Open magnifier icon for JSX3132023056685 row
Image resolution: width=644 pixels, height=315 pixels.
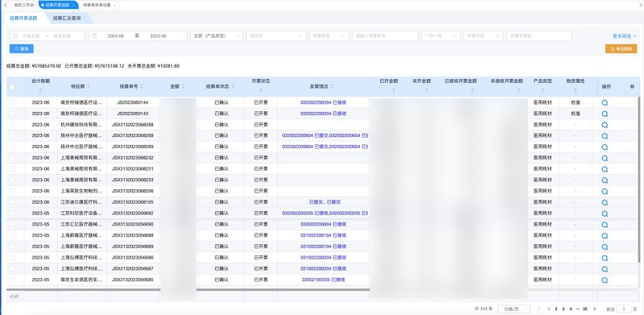click(605, 280)
